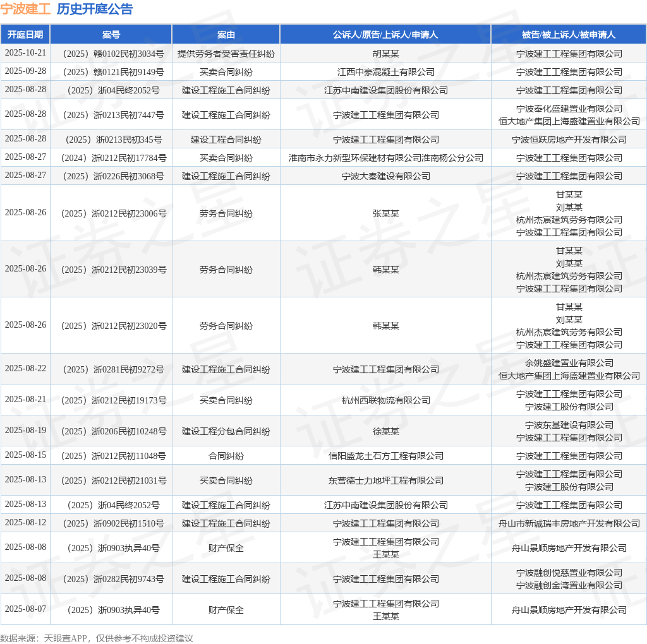Click plaintiff 淮南市永力新型环保建材有限公司淮南杨公分公司

[x=386, y=158]
